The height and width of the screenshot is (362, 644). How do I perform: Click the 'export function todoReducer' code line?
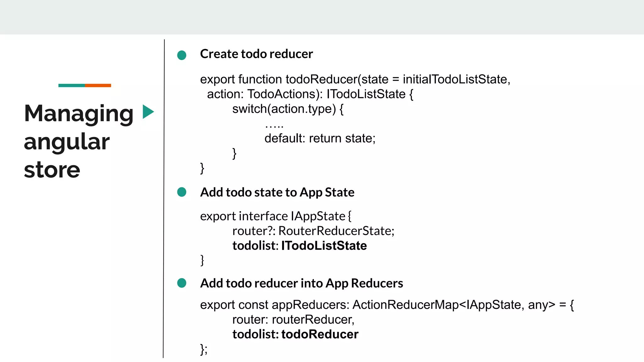click(x=355, y=80)
